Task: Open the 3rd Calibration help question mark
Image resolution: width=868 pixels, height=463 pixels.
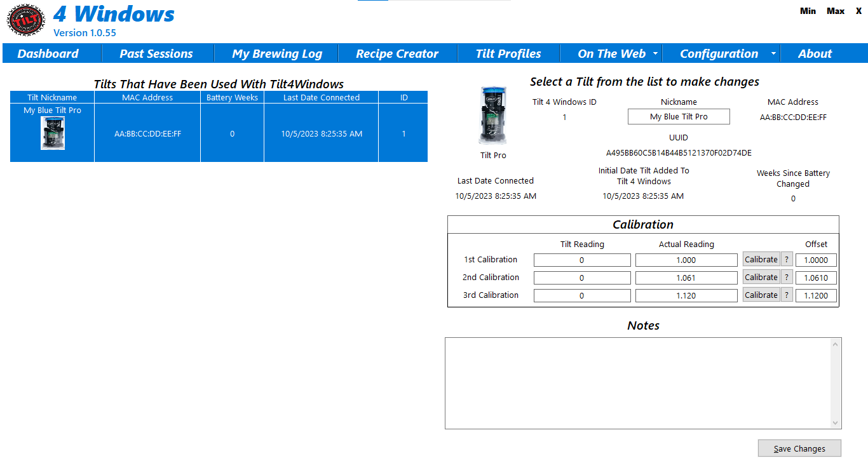Action: (x=786, y=295)
